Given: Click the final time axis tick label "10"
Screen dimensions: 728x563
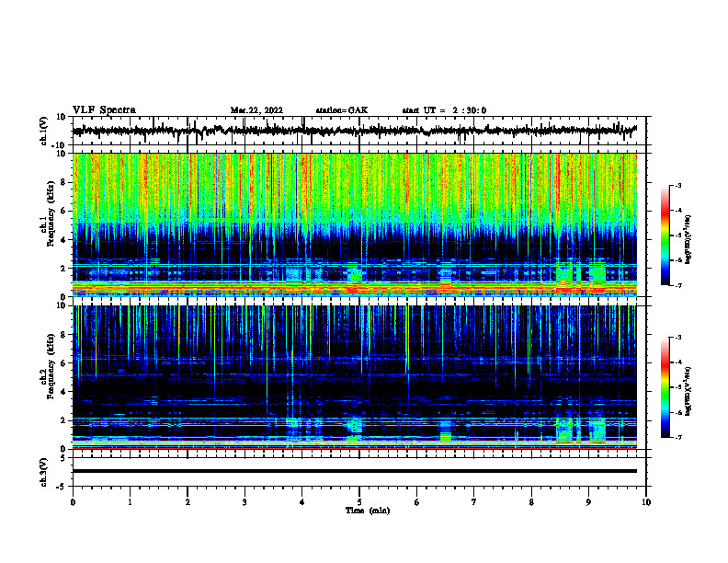Looking at the screenshot, I should (646, 502).
